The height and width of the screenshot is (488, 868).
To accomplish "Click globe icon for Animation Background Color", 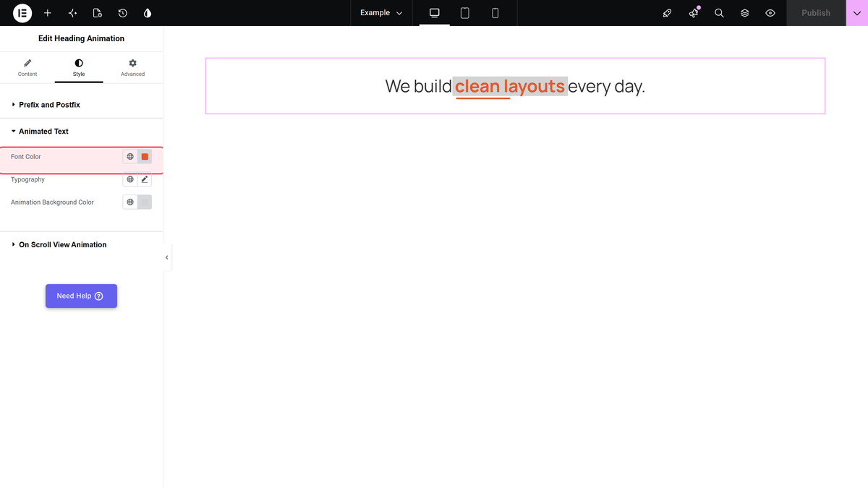I will point(130,202).
